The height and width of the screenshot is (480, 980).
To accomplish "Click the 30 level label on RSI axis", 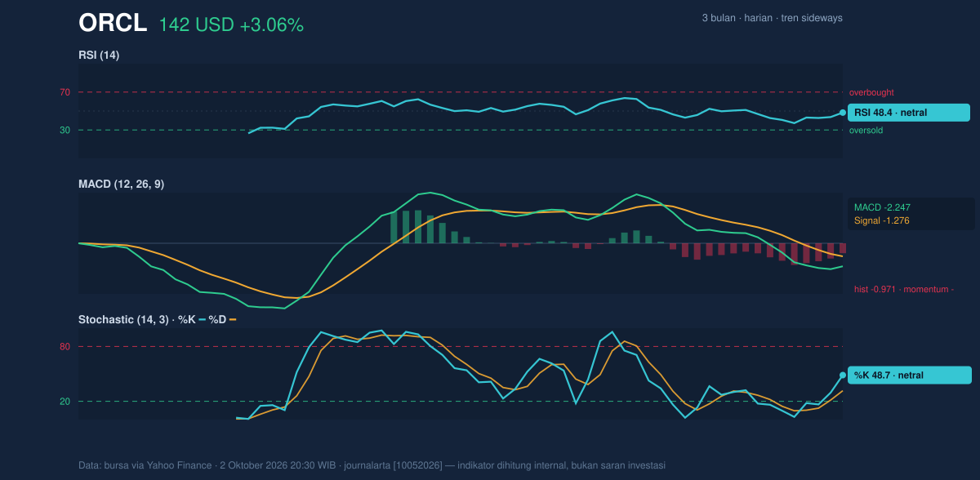I will click(x=65, y=130).
